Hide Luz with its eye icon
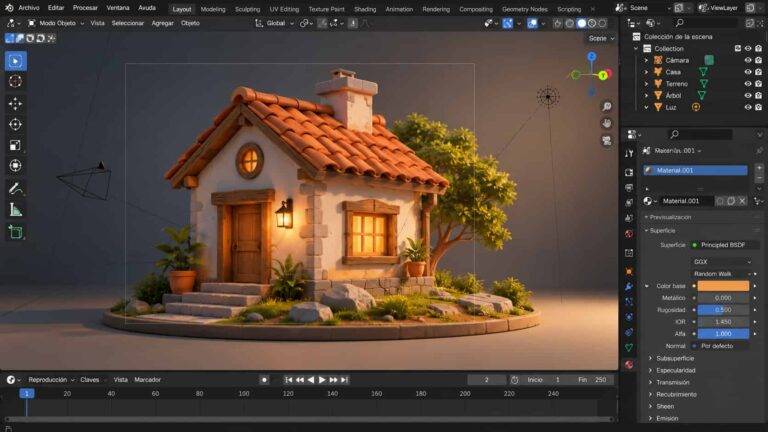Viewport: 768px width, 432px height. pyautogui.click(x=748, y=107)
